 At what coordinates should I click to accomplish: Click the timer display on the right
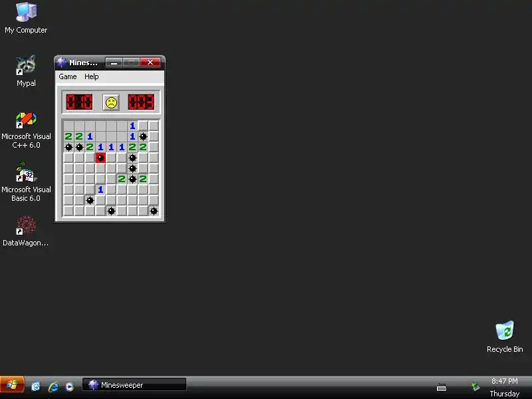pos(141,102)
